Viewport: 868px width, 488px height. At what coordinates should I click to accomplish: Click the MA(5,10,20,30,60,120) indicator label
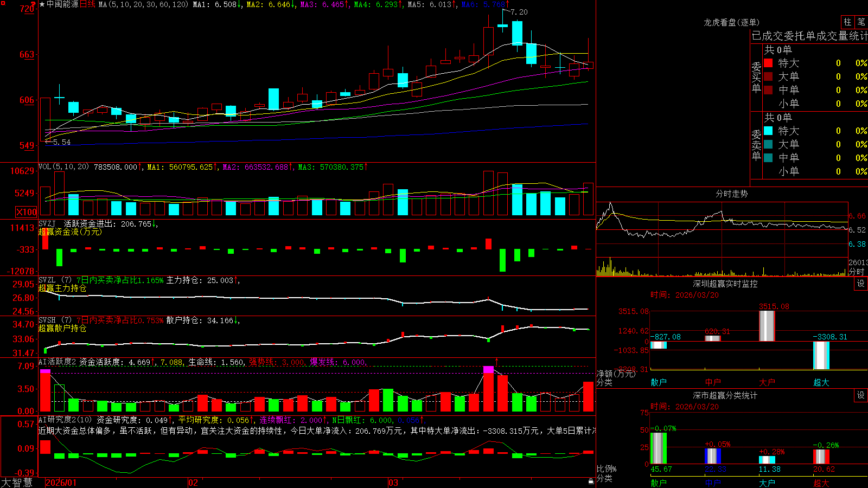(x=143, y=4)
